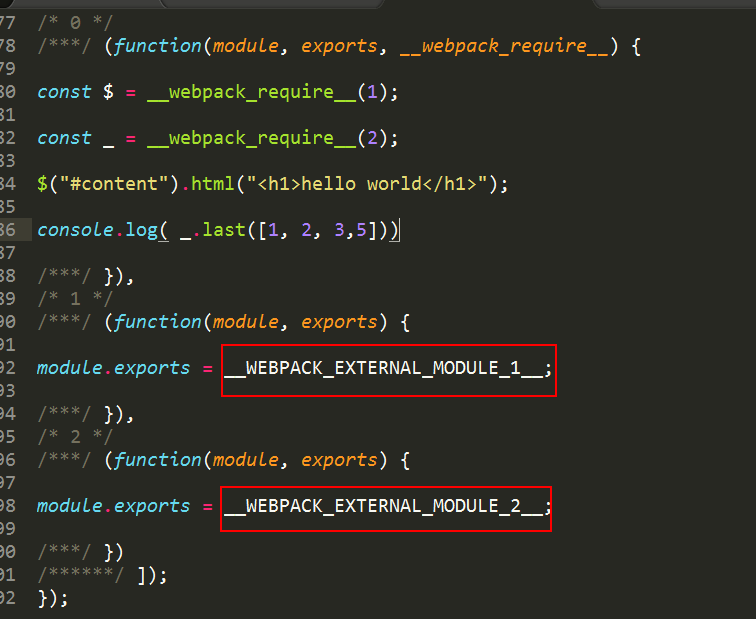This screenshot has width=756, height=619.
Task: Click the /* 1 */ comment
Action: click(x=75, y=299)
